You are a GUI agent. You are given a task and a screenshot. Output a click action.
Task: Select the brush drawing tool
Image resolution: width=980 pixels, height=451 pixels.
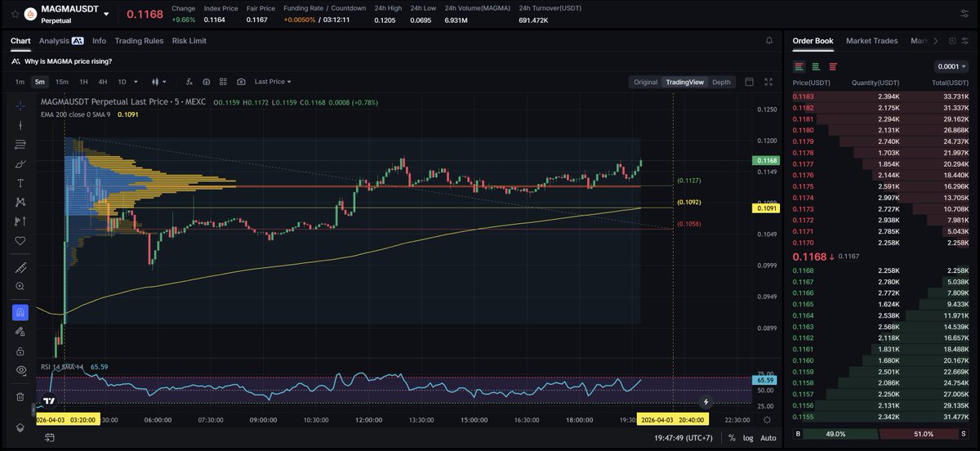click(x=20, y=163)
